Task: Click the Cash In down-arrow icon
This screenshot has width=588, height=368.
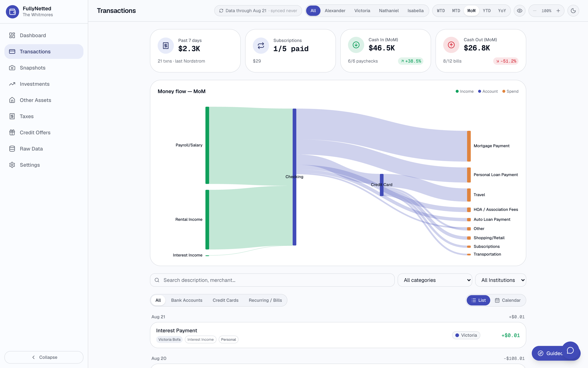Action: pos(356,45)
